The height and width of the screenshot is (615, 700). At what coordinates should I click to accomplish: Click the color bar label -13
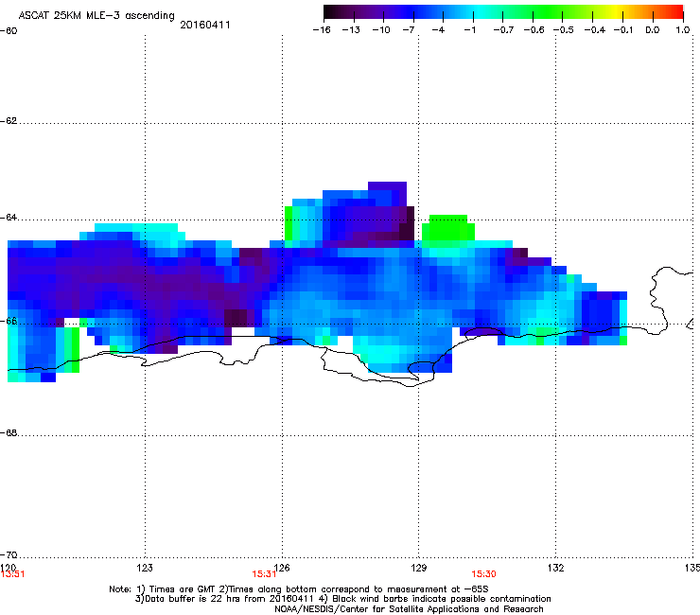pos(351,30)
